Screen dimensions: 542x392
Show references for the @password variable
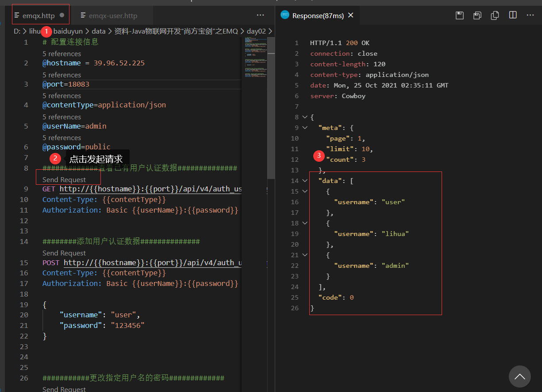click(x=62, y=137)
